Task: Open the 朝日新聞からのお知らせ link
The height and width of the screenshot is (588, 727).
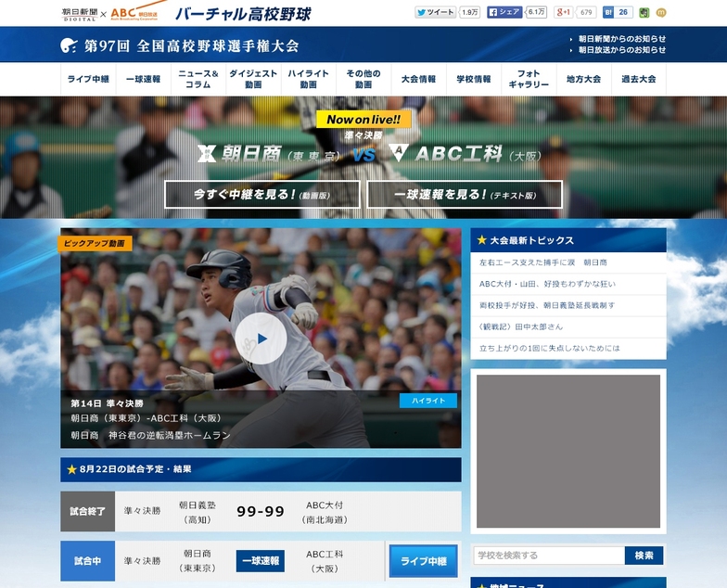Action: (621, 39)
